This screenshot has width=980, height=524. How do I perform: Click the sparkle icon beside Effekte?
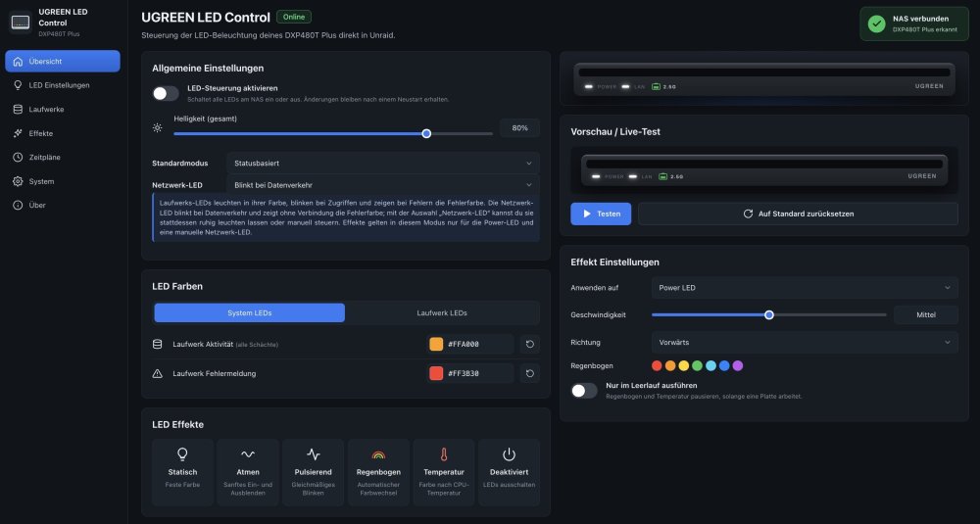pyautogui.click(x=18, y=133)
